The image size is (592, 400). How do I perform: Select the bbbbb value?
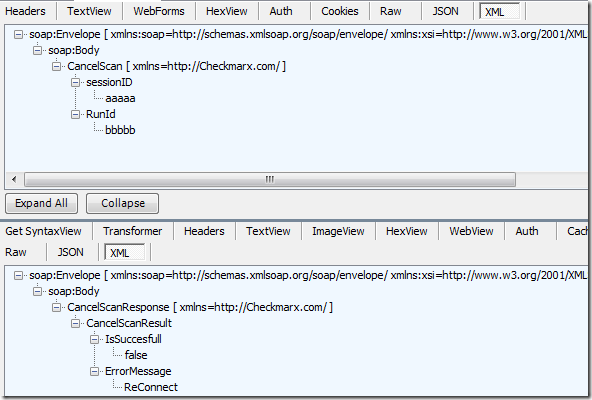[x=120, y=130]
